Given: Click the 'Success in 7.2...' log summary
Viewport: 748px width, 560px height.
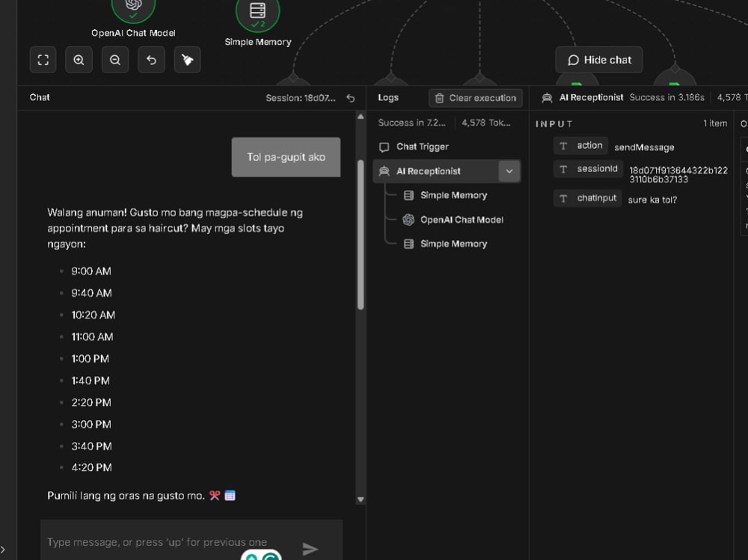Looking at the screenshot, I should point(411,123).
